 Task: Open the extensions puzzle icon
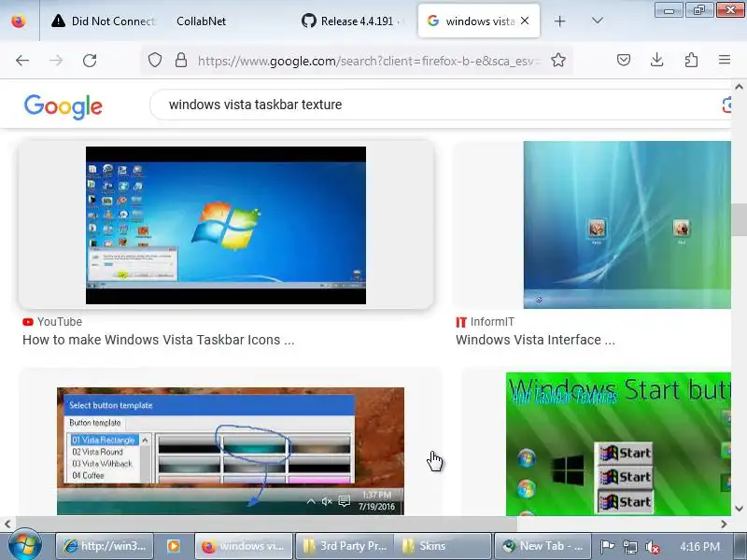pos(691,60)
